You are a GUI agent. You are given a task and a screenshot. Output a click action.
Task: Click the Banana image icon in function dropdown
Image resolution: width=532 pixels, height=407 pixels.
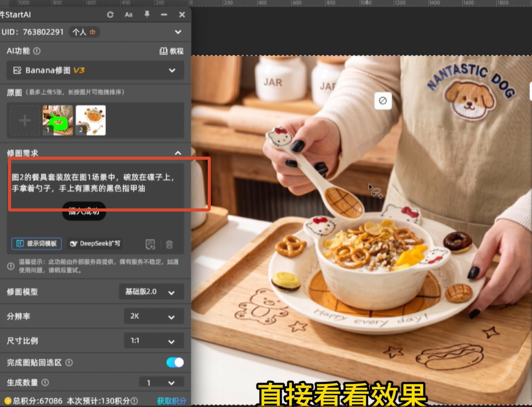coord(17,70)
